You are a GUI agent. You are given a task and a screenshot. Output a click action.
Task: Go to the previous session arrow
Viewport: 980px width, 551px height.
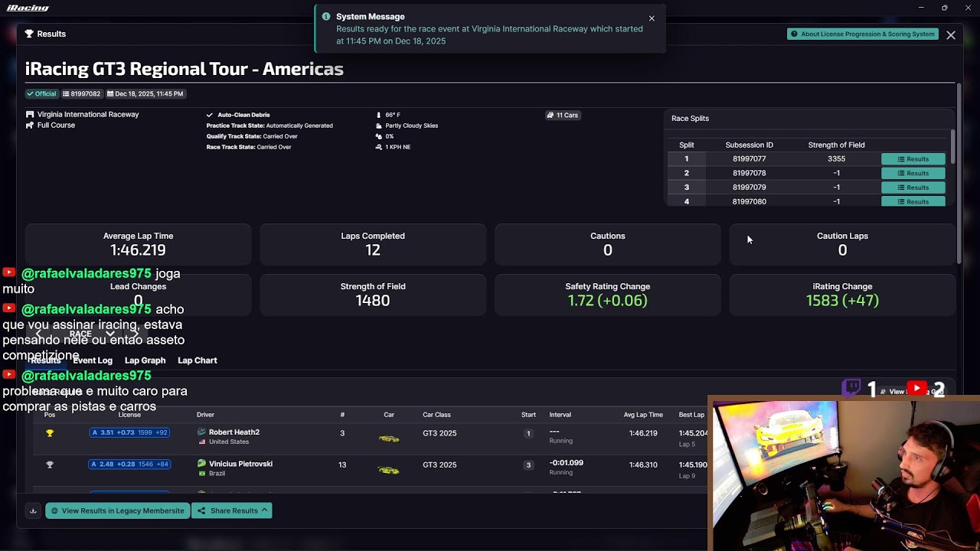click(39, 334)
